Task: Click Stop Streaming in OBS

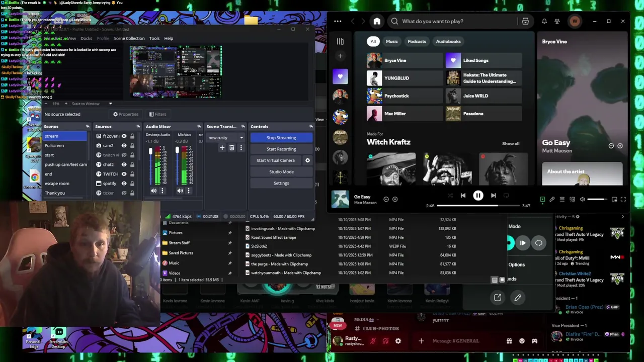Action: tap(281, 138)
